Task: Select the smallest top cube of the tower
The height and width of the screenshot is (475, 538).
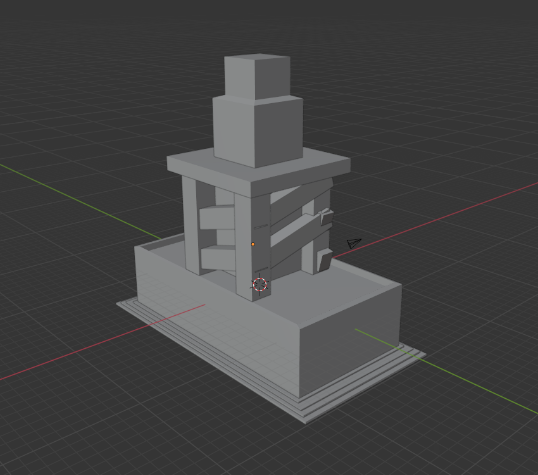Action: point(257,77)
